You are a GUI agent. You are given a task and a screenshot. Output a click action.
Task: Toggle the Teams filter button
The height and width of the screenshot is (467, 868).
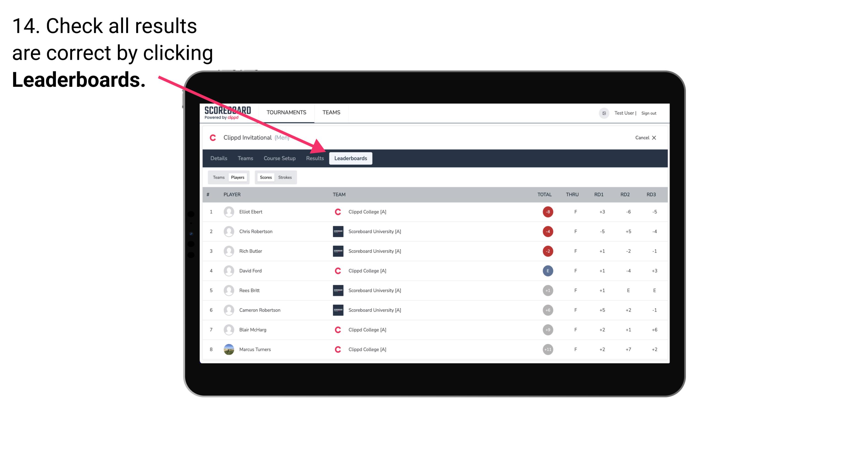click(x=218, y=177)
